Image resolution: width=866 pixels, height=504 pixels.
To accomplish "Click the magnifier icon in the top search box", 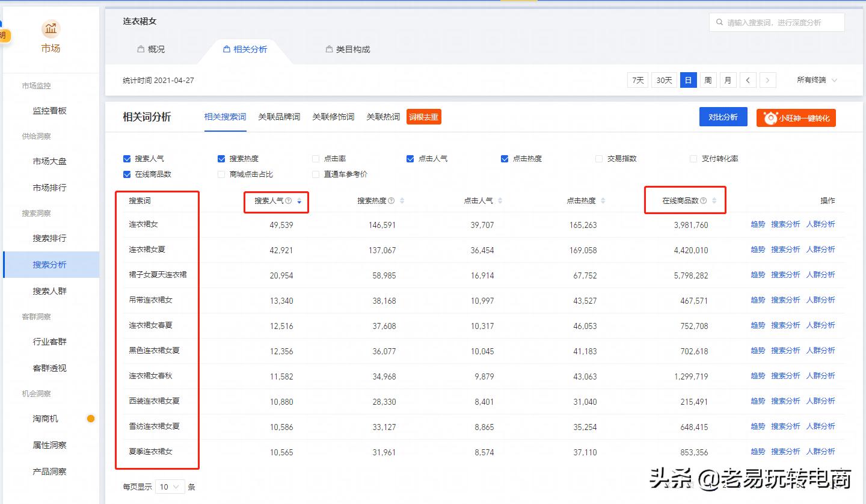I will coord(720,22).
